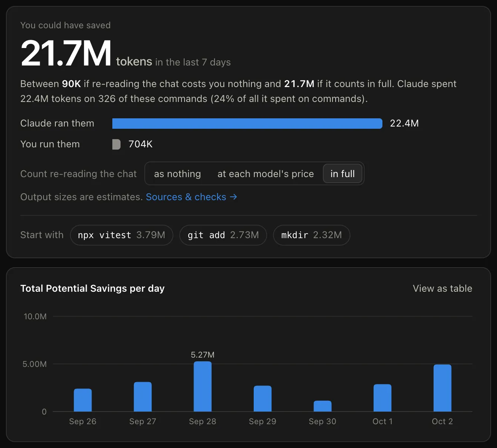The image size is (497, 448).
Task: Click the Sep 28 chart bar
Action: (x=203, y=387)
